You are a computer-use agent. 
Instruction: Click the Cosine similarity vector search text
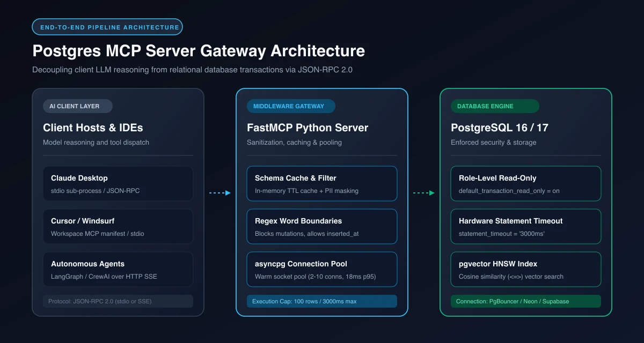point(511,277)
